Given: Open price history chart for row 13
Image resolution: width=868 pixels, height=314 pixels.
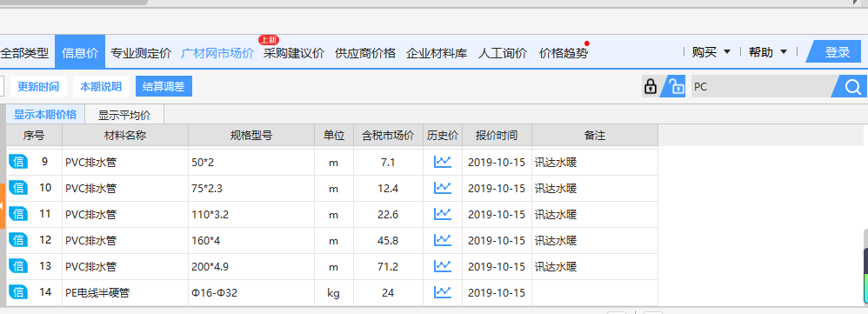Looking at the screenshot, I should point(443,266).
